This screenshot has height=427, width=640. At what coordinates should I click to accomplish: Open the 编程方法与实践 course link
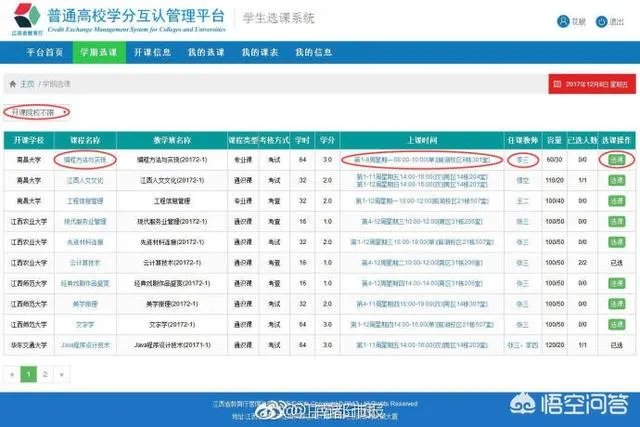click(85, 160)
